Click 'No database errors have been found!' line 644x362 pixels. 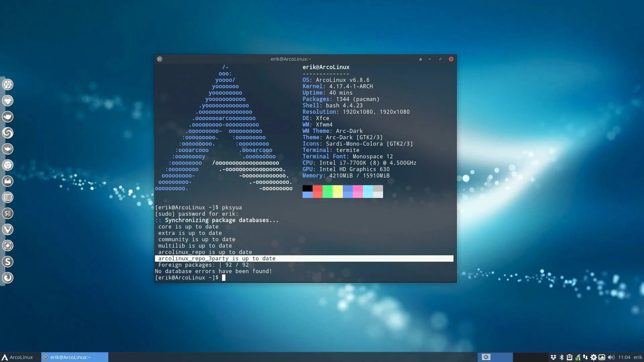213,271
